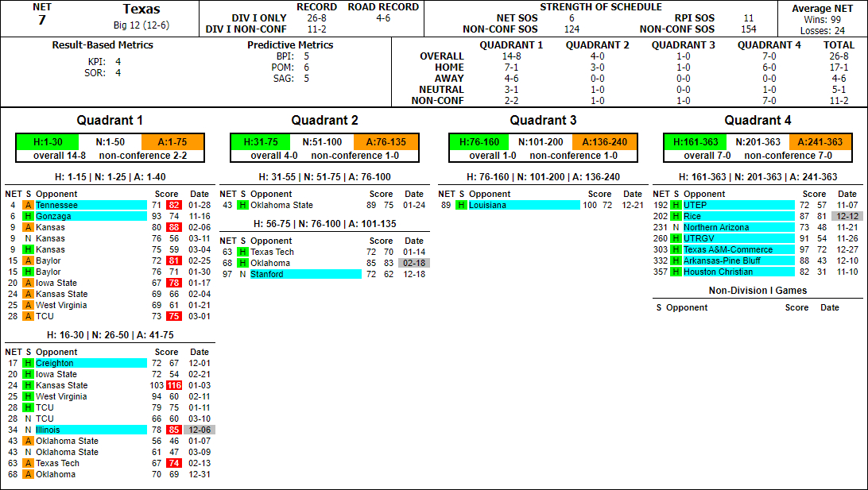Image resolution: width=868 pixels, height=490 pixels.
Task: Click the TOTAL column header
Action: [x=839, y=45]
